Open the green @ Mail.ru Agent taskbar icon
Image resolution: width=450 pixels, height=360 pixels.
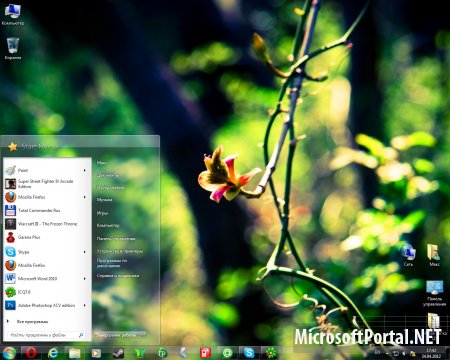[227, 353]
